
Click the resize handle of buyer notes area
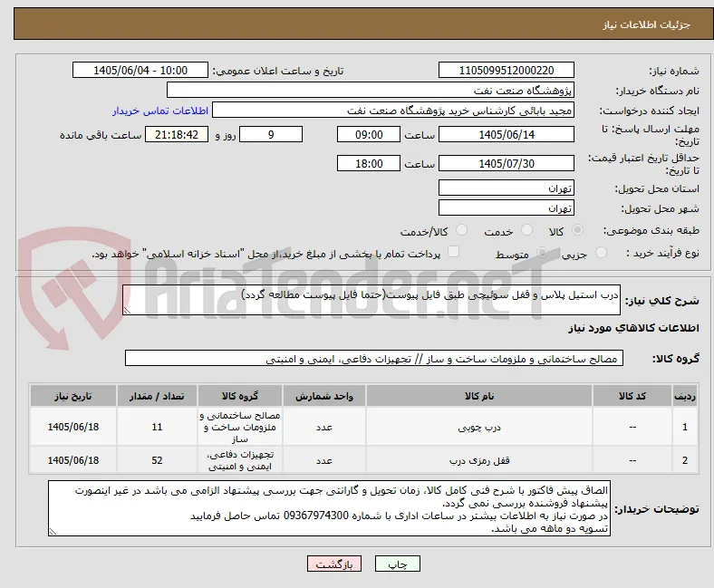(x=53, y=532)
